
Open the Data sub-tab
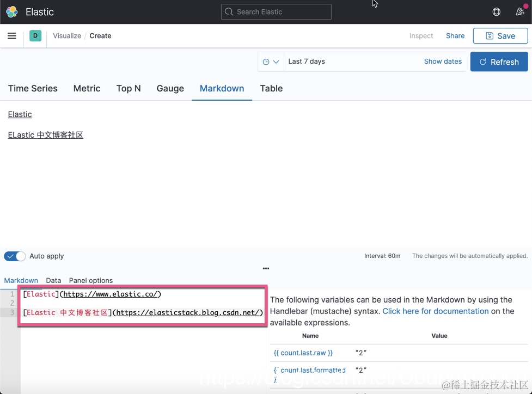click(x=53, y=280)
